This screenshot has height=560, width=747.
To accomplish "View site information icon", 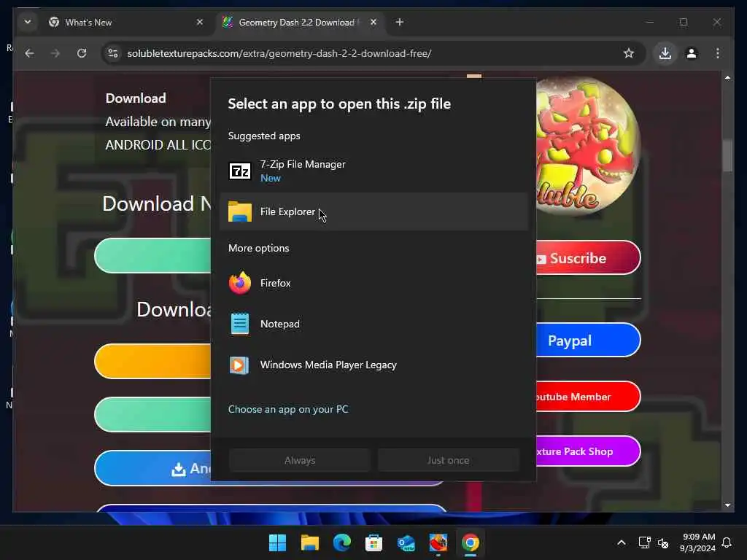I will click(113, 53).
